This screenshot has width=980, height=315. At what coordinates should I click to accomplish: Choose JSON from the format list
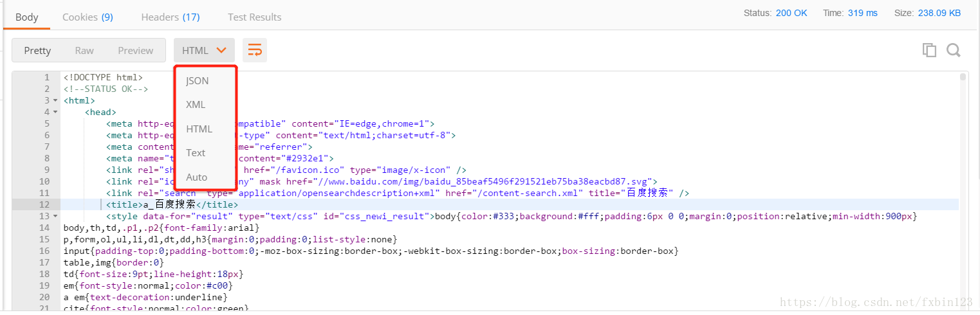pos(198,81)
